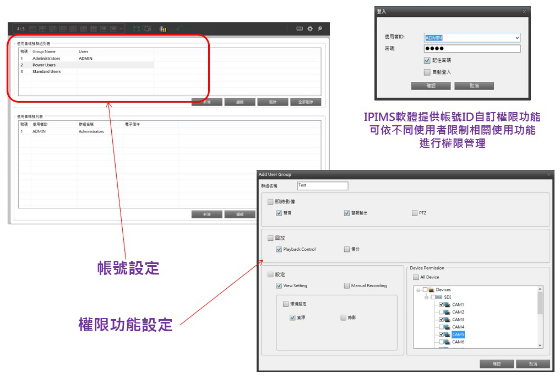Open settings via the gear toolbar icon
Image resolution: width=560 pixels, height=380 pixels.
click(310, 29)
